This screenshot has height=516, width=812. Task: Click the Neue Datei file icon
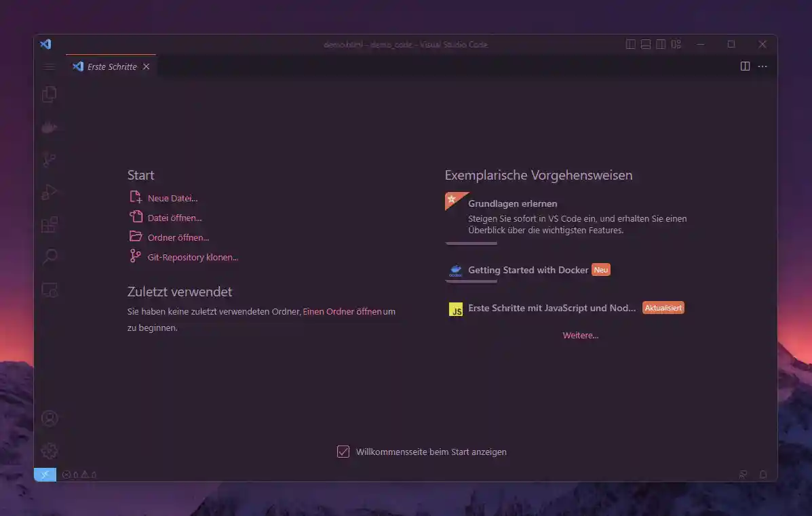pos(136,197)
